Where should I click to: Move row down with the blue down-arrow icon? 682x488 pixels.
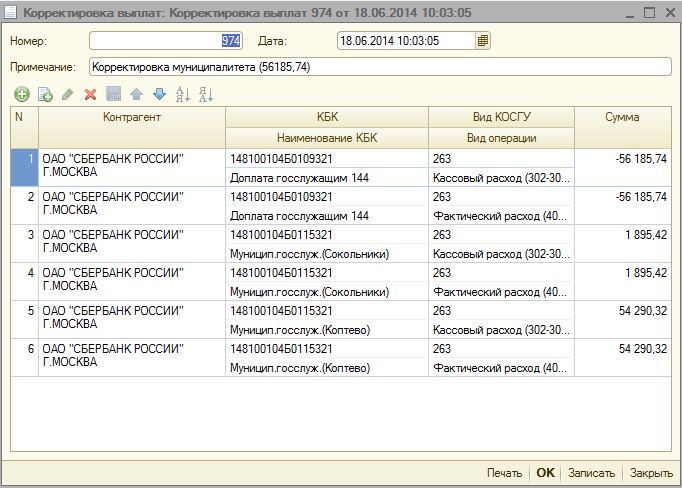[159, 95]
